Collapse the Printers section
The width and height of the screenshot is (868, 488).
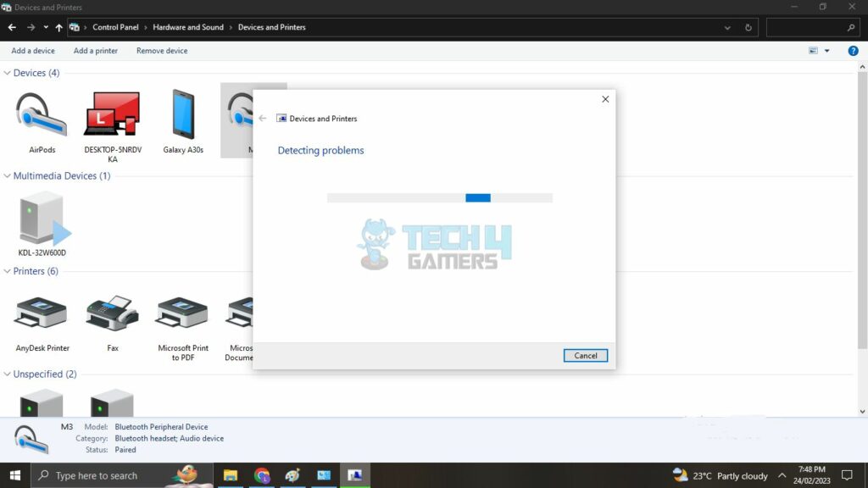tap(7, 271)
